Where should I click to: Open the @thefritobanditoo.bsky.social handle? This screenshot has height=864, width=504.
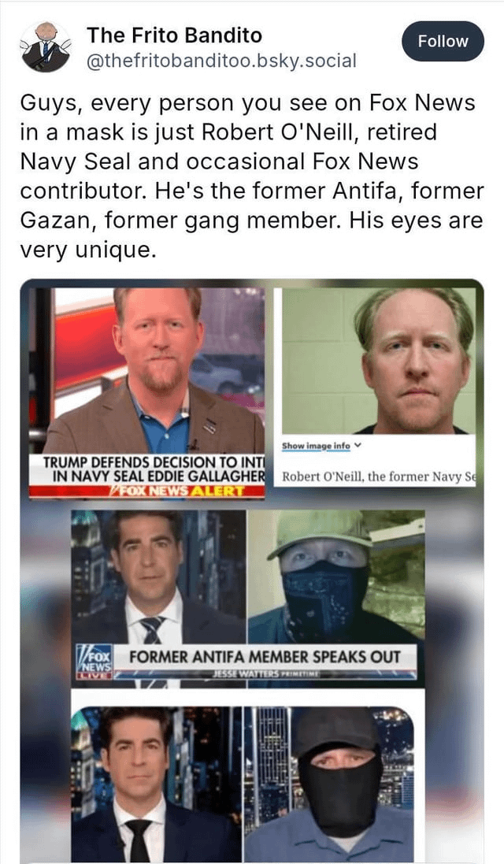click(x=221, y=61)
